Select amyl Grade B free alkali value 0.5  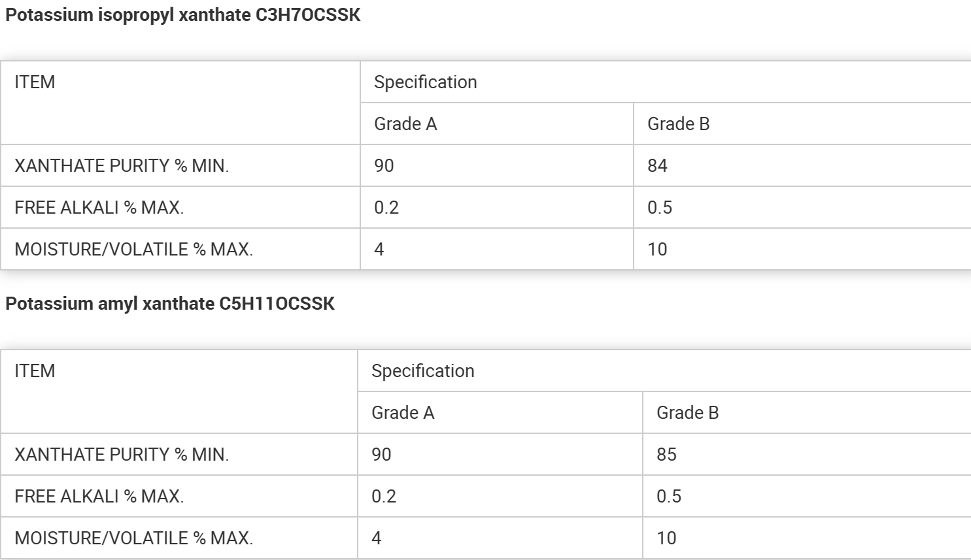[x=668, y=497]
